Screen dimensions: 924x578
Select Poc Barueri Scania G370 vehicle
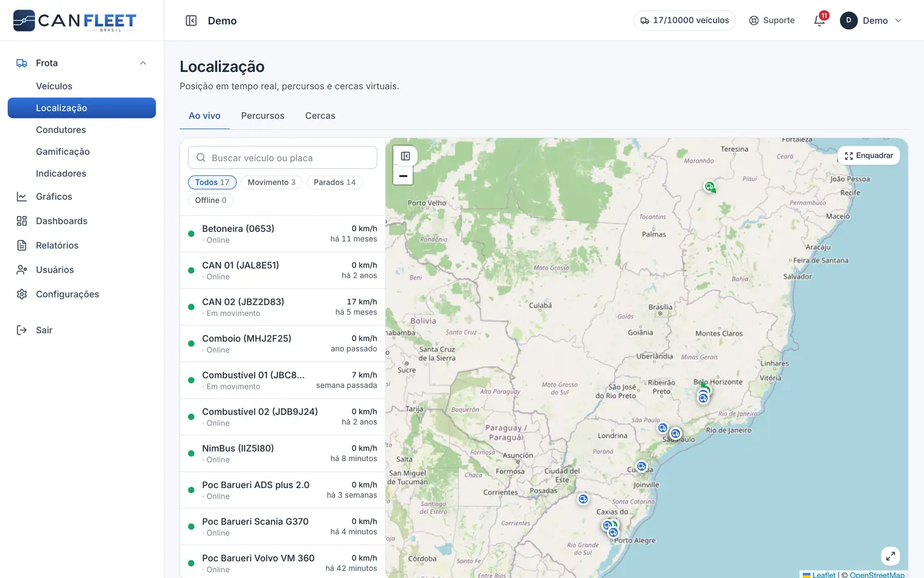point(282,527)
